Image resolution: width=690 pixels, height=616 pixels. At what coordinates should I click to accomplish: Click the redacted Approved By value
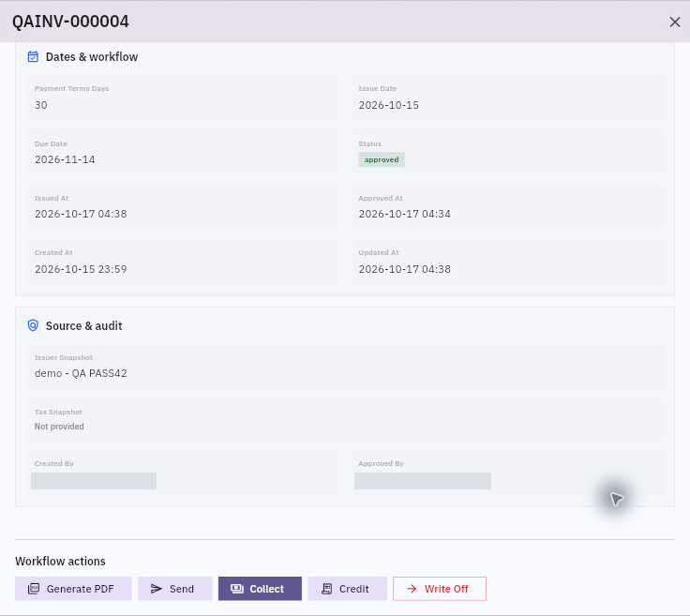point(423,481)
